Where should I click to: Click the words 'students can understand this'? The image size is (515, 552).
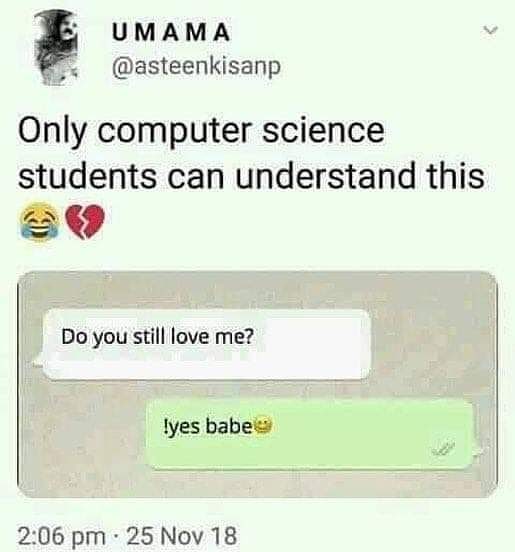pyautogui.click(x=251, y=176)
